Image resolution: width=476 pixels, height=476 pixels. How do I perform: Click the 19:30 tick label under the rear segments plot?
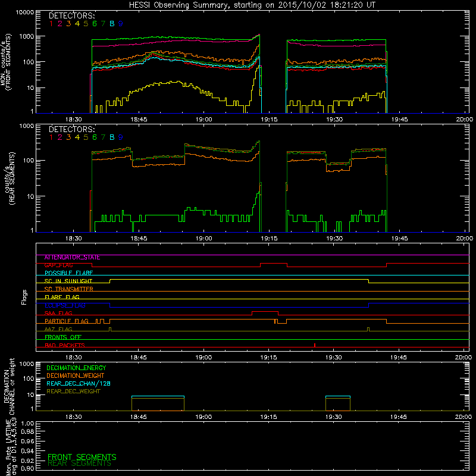pyautogui.click(x=334, y=239)
